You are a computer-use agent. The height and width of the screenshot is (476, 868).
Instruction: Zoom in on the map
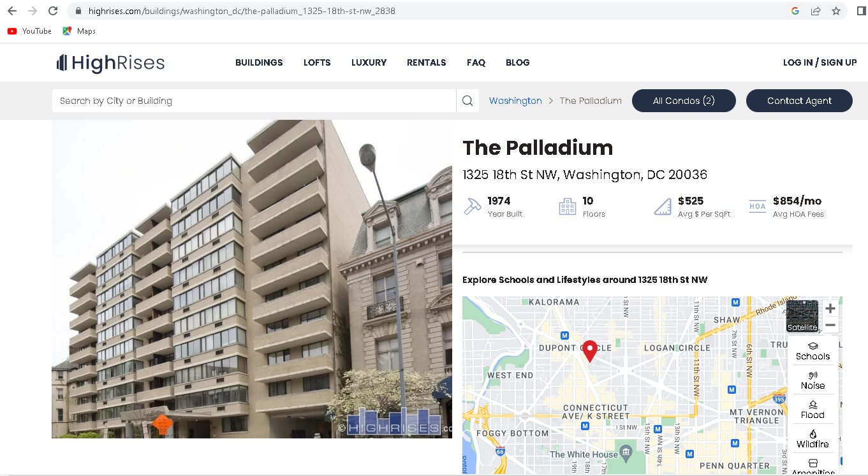click(x=830, y=309)
